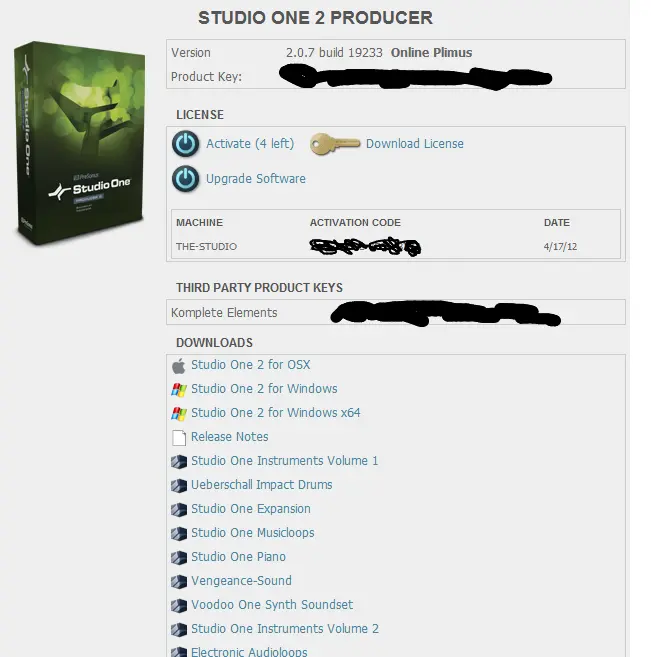Screen dimensions: 651x657
Task: Click package icon next to Studio One Piano
Action: (179, 558)
